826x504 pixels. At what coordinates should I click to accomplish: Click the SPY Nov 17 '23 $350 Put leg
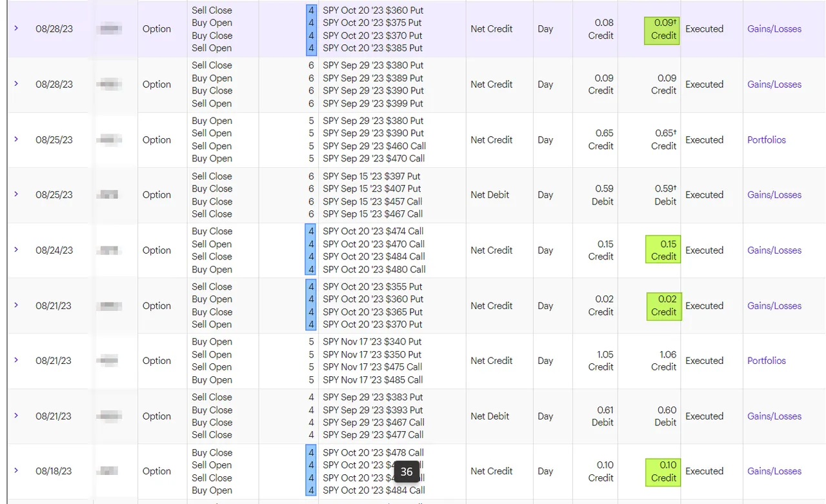(x=372, y=354)
